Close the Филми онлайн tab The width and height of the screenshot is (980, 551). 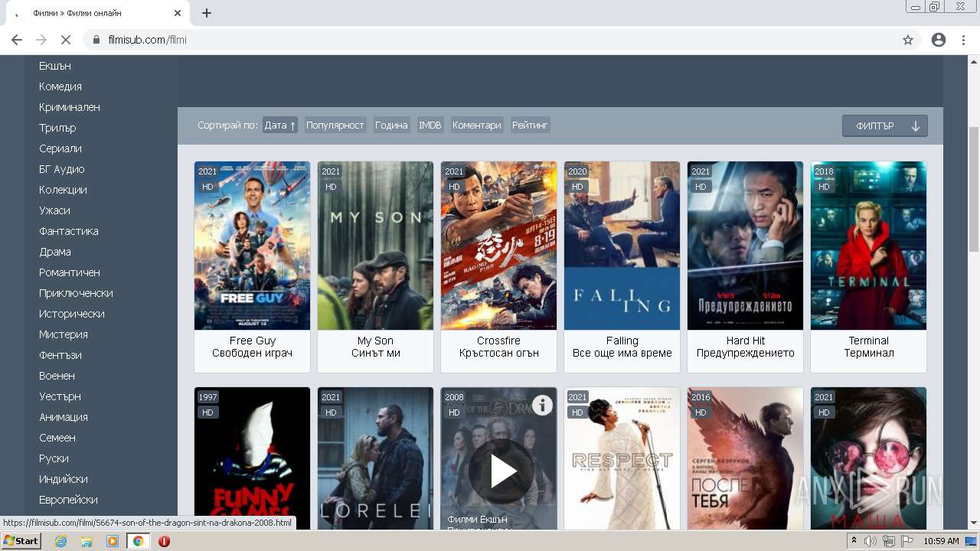(178, 13)
